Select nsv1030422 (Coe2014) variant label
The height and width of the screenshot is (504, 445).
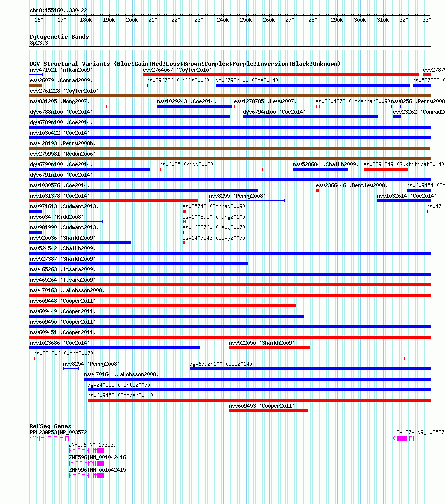[x=60, y=133]
